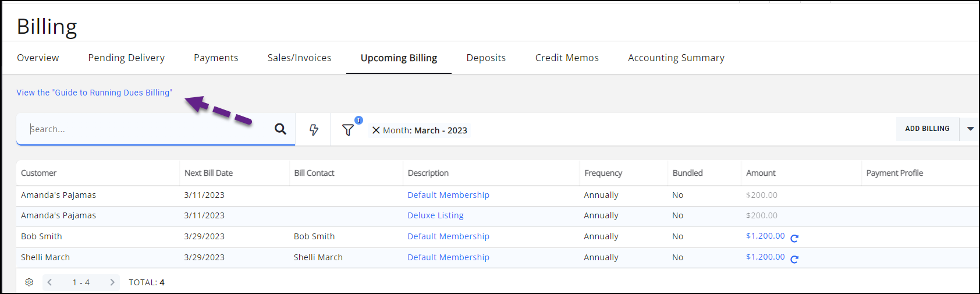This screenshot has height=294, width=980.
Task: Click the search magnifier icon
Action: click(280, 129)
